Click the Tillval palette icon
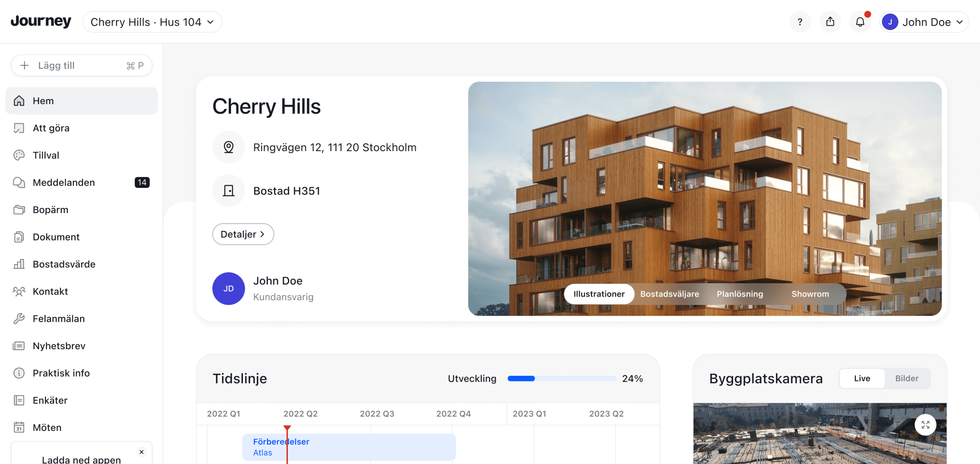Viewport: 980px width, 464px height. 19,155
